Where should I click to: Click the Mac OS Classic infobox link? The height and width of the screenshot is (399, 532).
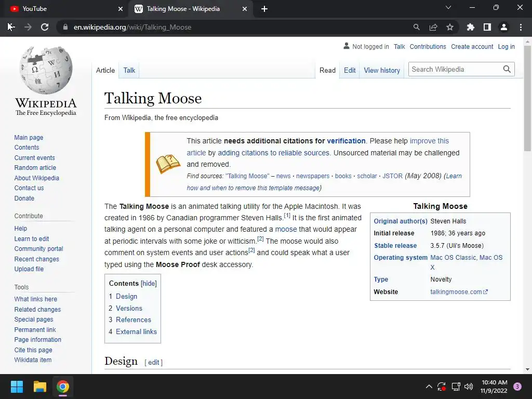(453, 258)
